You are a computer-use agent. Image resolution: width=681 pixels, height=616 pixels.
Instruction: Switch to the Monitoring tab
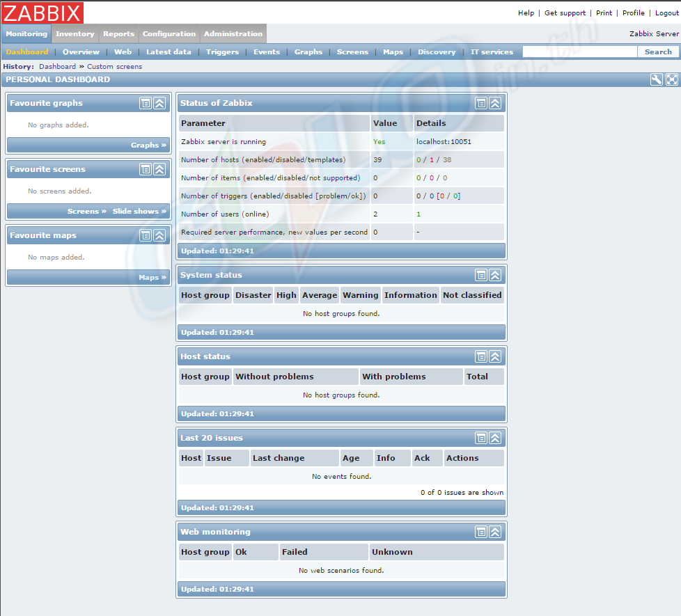coord(26,33)
